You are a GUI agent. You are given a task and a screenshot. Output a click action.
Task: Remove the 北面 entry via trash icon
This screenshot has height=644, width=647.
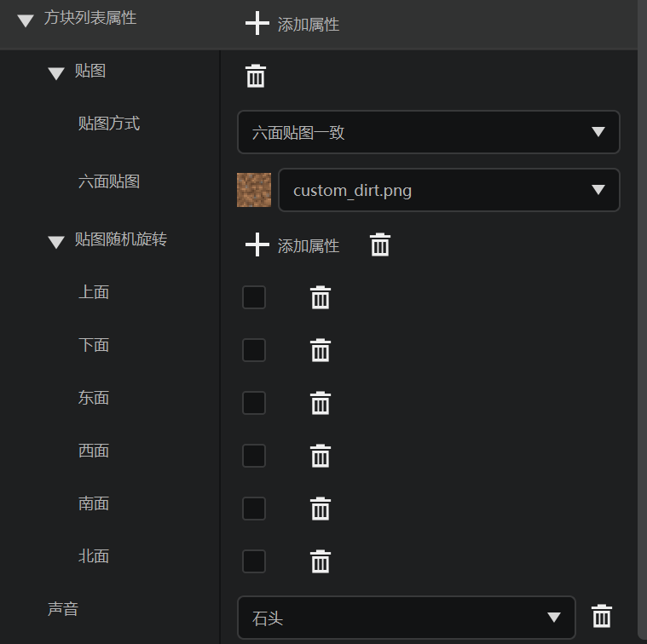[x=321, y=561]
